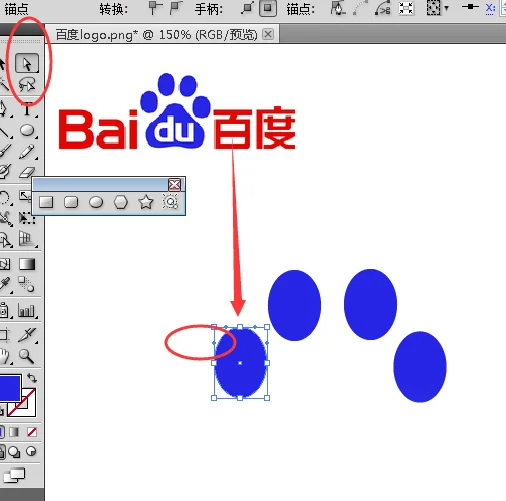The height and width of the screenshot is (501, 506).
Task: Click the horizontal align center icon
Action: tap(470, 7)
